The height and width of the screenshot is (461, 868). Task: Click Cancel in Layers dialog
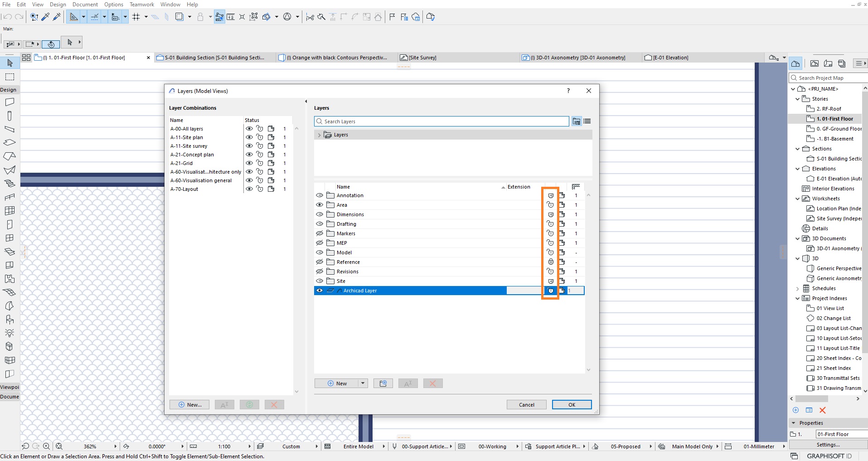[x=526, y=405]
